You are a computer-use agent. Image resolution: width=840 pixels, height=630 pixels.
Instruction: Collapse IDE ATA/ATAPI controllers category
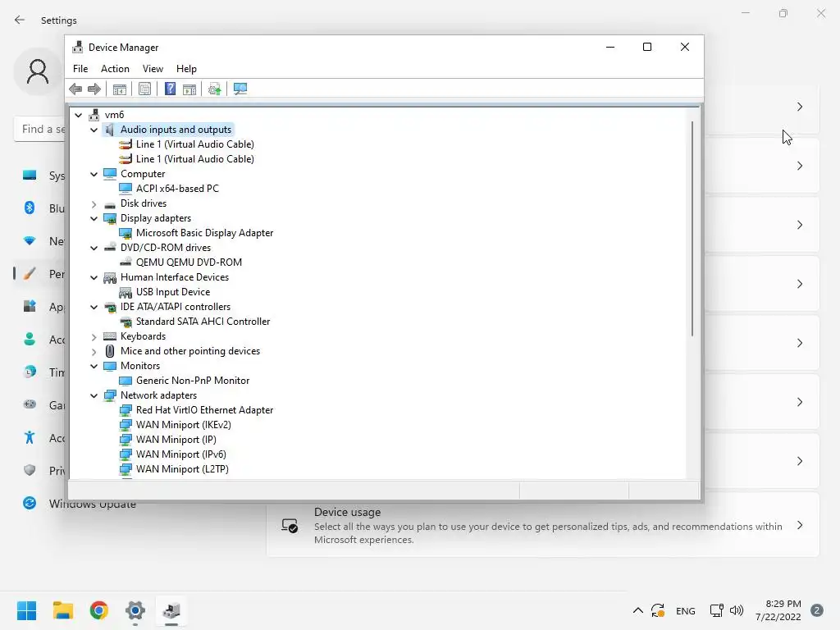pyautogui.click(x=94, y=307)
